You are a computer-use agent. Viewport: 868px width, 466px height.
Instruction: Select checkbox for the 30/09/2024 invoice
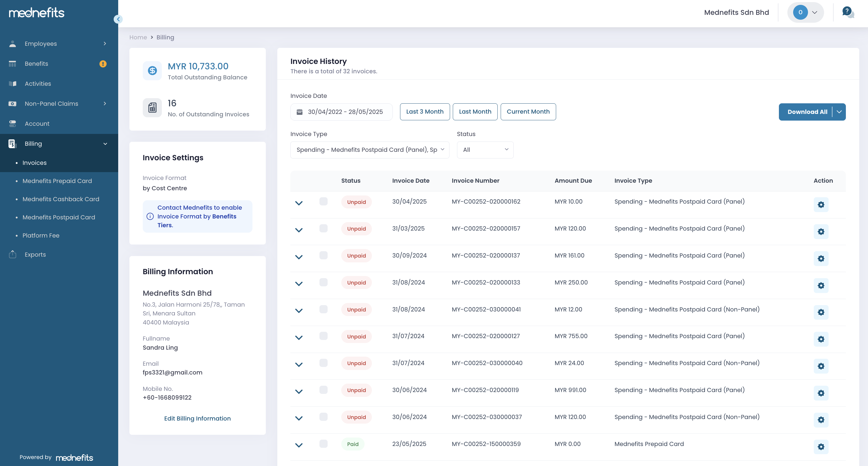click(x=323, y=255)
